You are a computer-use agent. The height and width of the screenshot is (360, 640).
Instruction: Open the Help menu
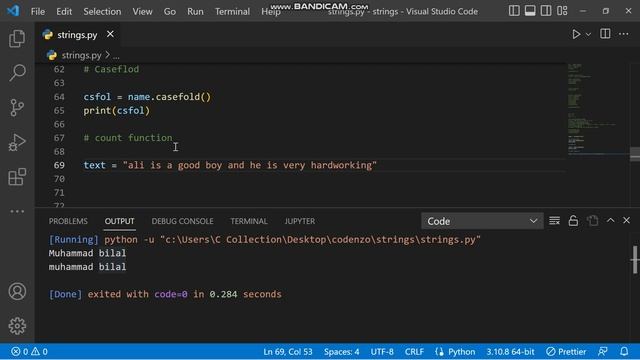(271, 11)
